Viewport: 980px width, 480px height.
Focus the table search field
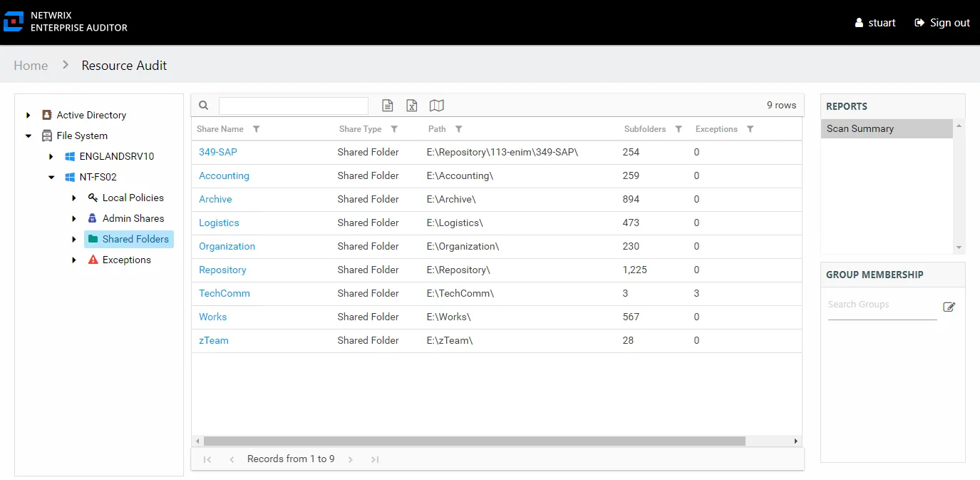coord(294,106)
